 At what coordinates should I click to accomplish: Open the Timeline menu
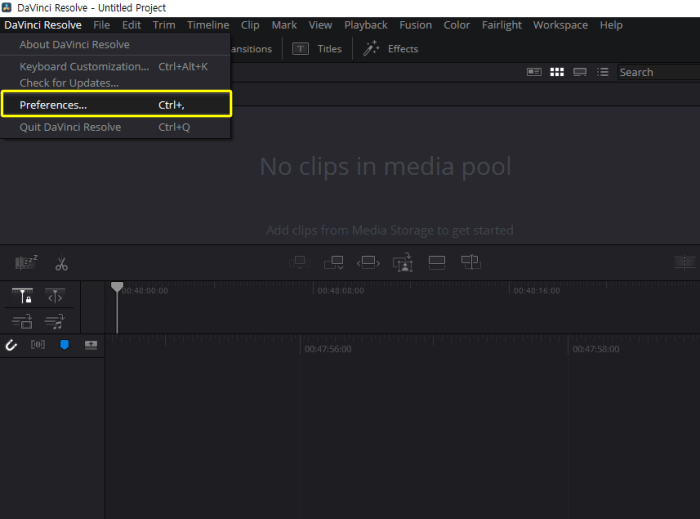coord(208,25)
